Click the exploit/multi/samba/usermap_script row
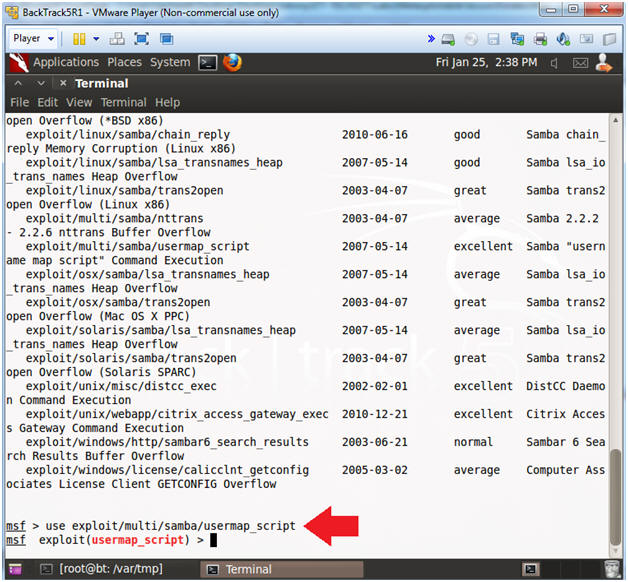Viewport: 628px width, 582px height. [x=306, y=246]
